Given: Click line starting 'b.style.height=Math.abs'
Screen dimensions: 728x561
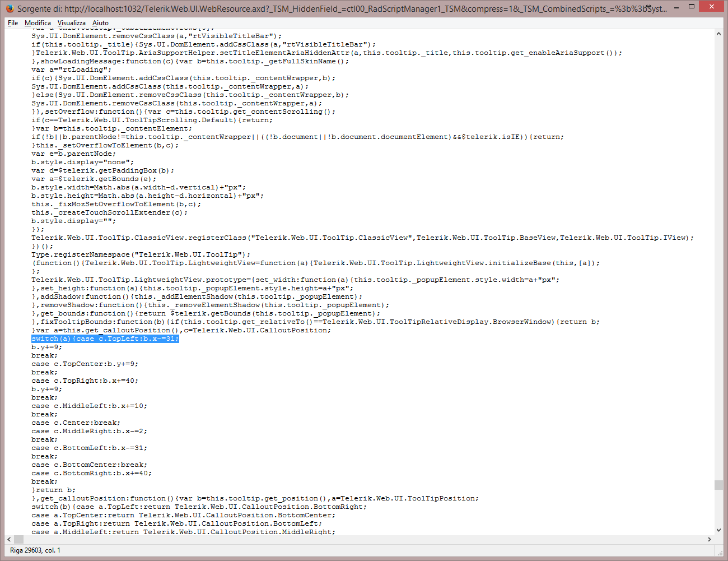Looking at the screenshot, I should click(x=147, y=196).
